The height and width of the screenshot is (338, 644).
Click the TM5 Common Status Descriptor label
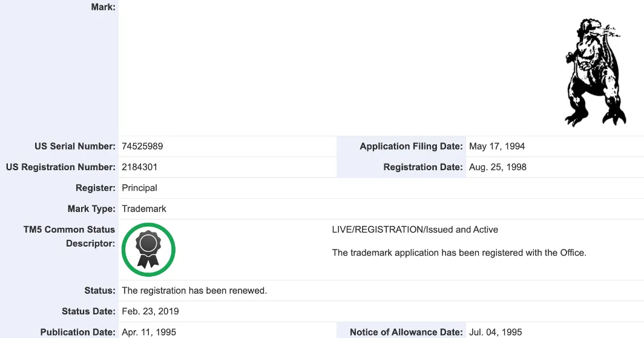pos(69,236)
